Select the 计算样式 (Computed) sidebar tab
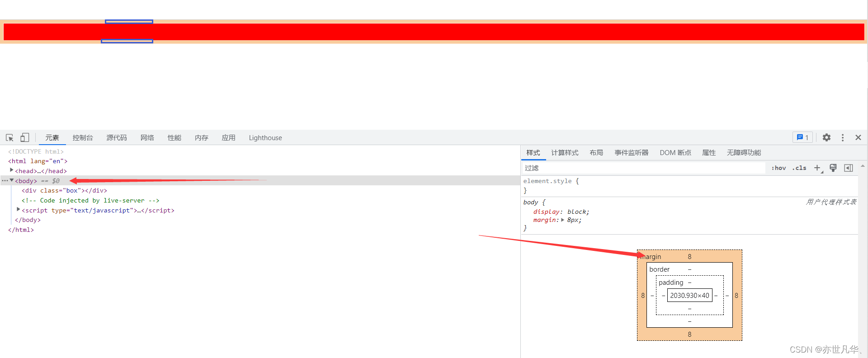The width and height of the screenshot is (868, 358). click(x=565, y=153)
